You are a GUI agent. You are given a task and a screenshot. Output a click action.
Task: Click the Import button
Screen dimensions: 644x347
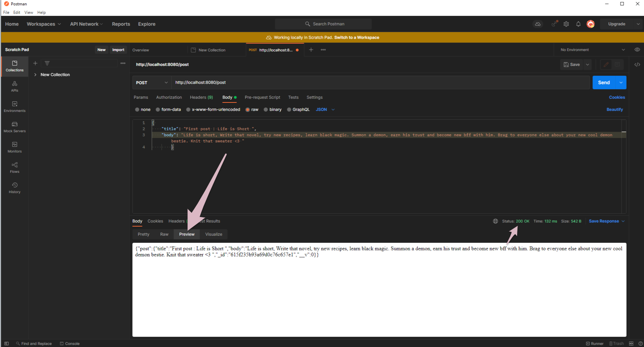click(x=118, y=50)
